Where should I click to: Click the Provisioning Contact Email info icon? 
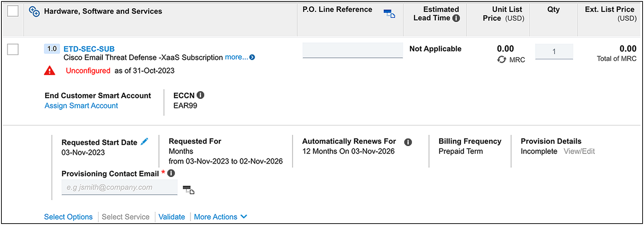click(x=171, y=173)
